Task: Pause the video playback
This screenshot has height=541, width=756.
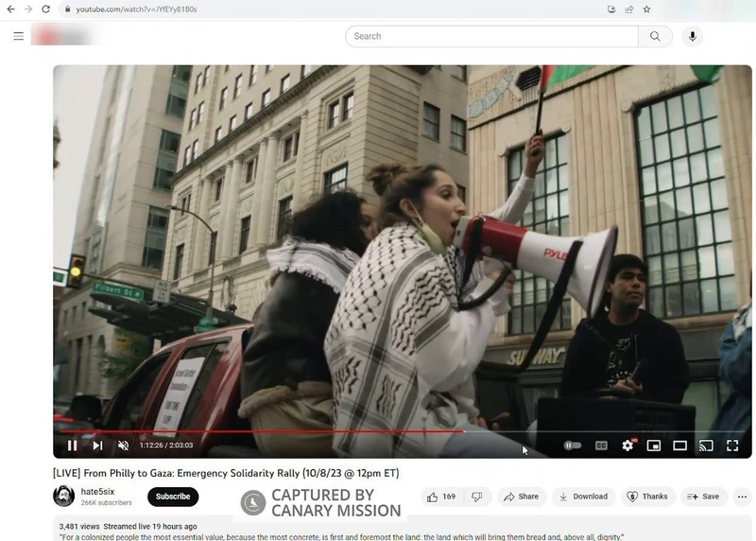Action: tap(73, 445)
